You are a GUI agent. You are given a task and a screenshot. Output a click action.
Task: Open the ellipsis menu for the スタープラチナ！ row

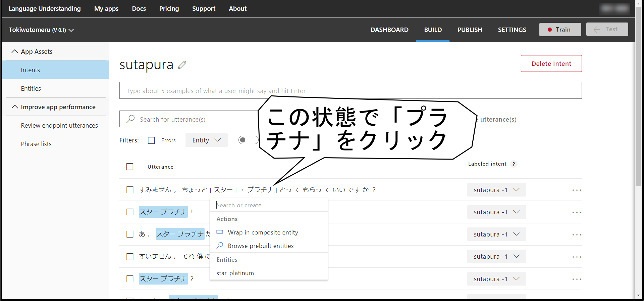(x=577, y=212)
